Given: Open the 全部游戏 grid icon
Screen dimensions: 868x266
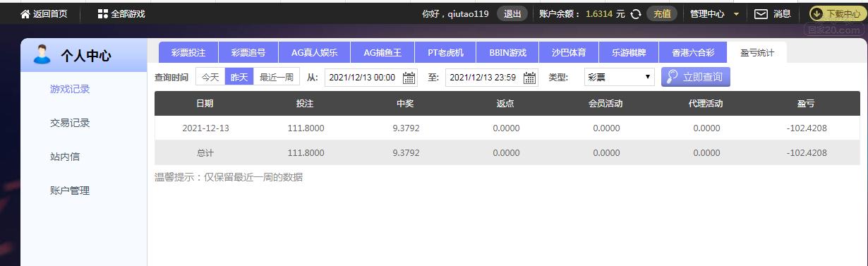Looking at the screenshot, I should coord(103,13).
